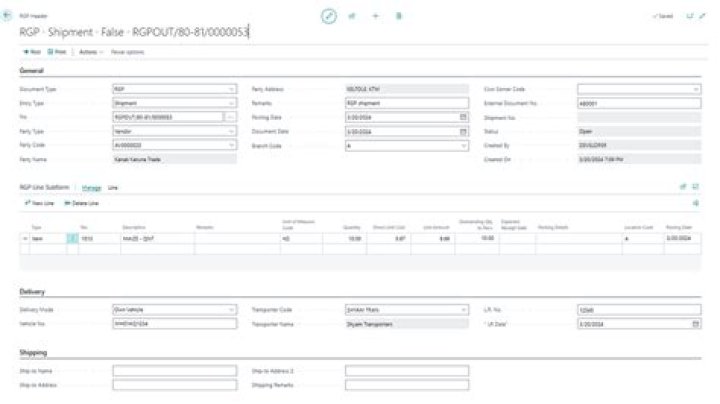Collapse the General section header
Screen dimensions: 720x404
coord(31,71)
